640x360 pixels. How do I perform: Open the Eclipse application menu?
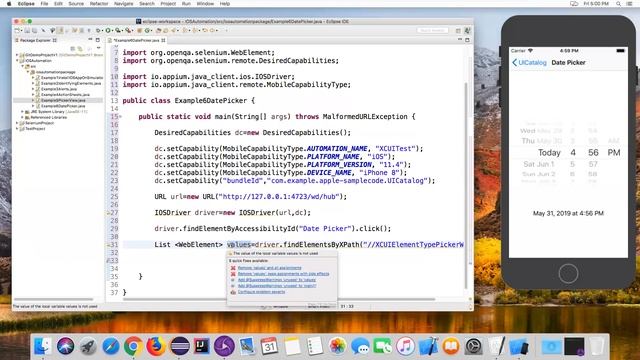coord(26,4)
